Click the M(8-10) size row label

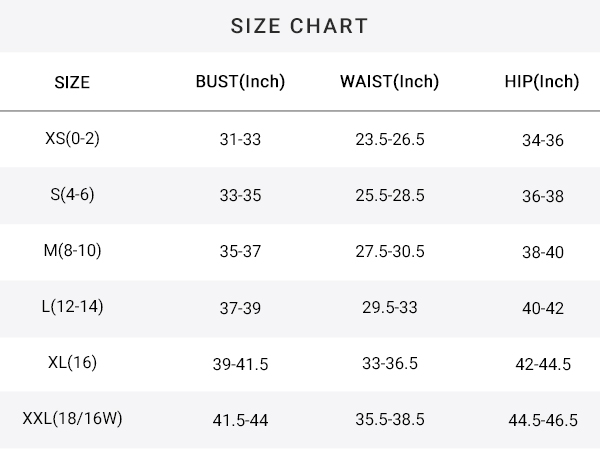(72, 251)
